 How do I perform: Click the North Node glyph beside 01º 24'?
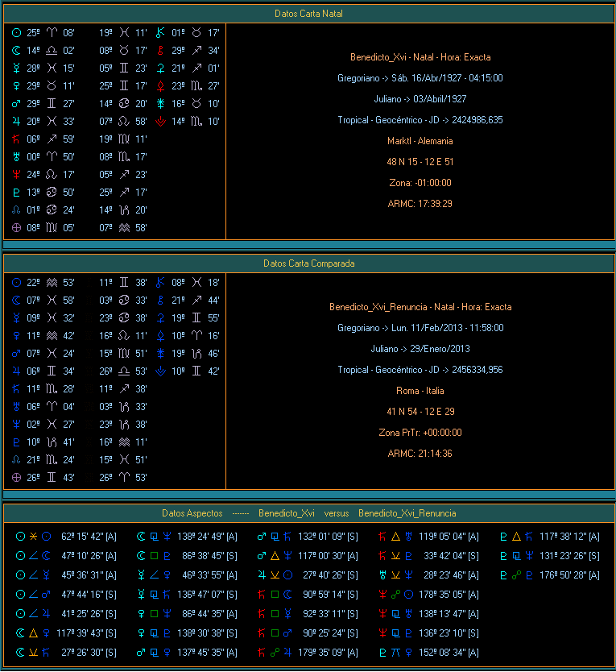[x=16, y=210]
